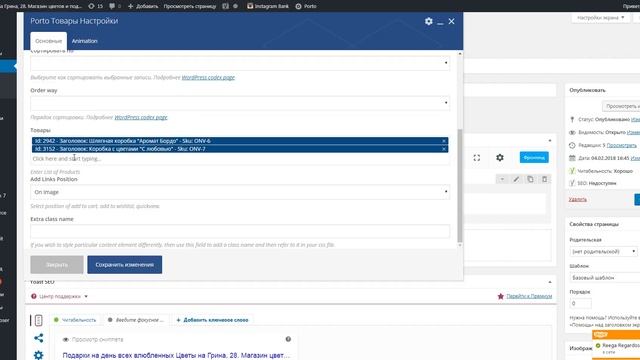Select the focus keyword tab in Yoast

click(136, 320)
